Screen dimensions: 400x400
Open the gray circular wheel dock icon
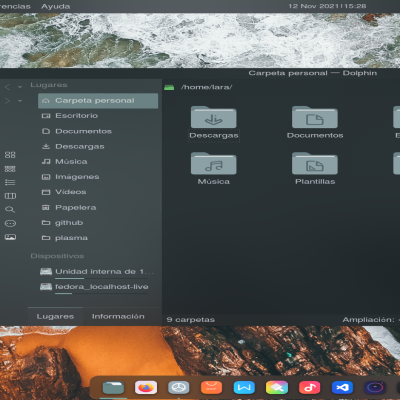coord(179,388)
